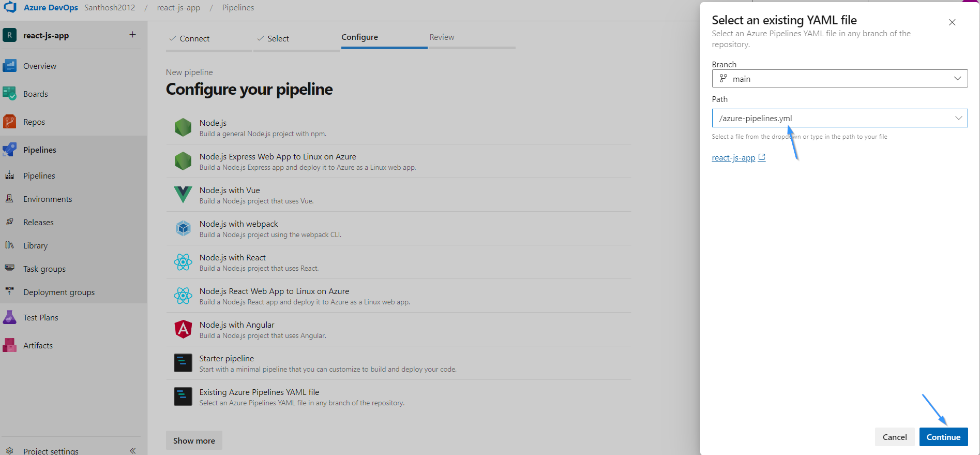Click the Show more button
Screen dimensions: 980x455
pyautogui.click(x=194, y=441)
